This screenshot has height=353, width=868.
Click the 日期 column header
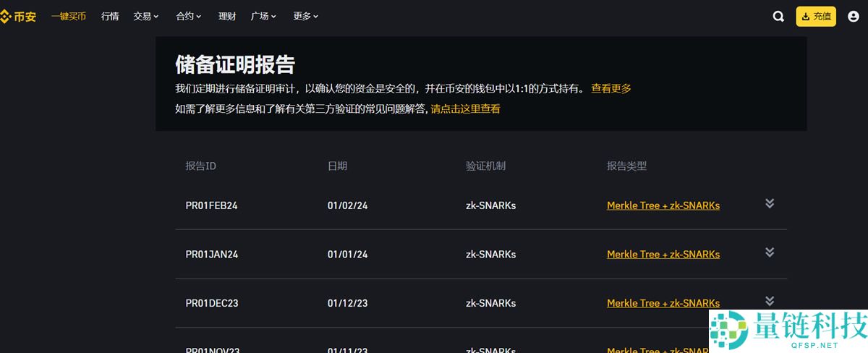[337, 166]
